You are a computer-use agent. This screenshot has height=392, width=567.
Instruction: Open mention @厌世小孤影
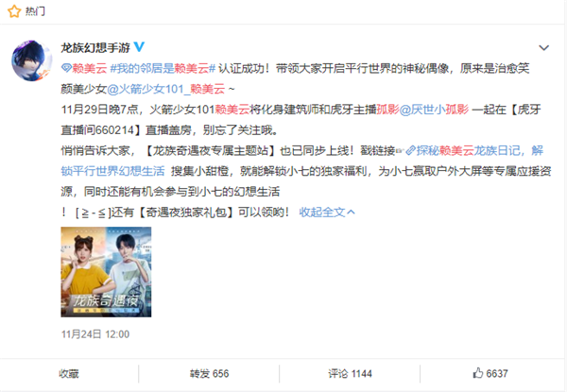tap(434, 110)
